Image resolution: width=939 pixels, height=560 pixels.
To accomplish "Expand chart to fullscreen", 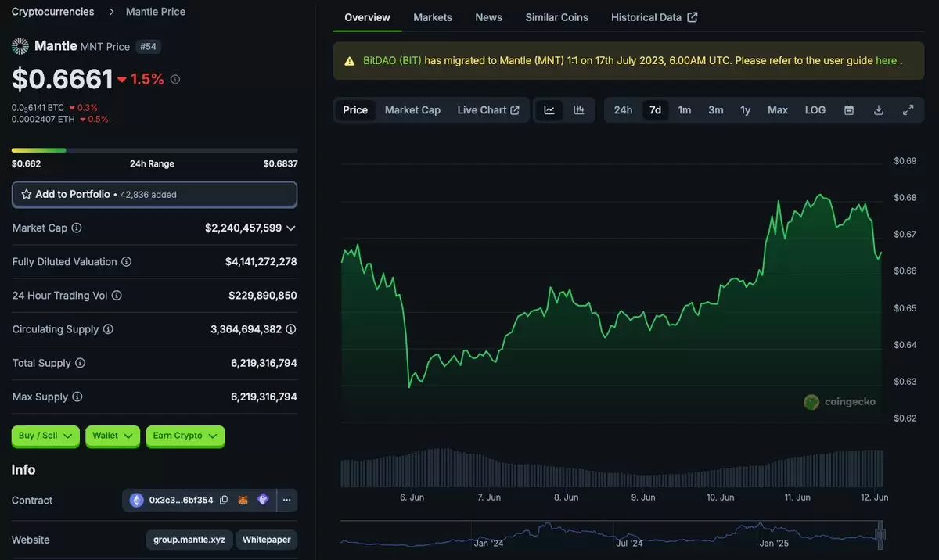I will pyautogui.click(x=908, y=110).
